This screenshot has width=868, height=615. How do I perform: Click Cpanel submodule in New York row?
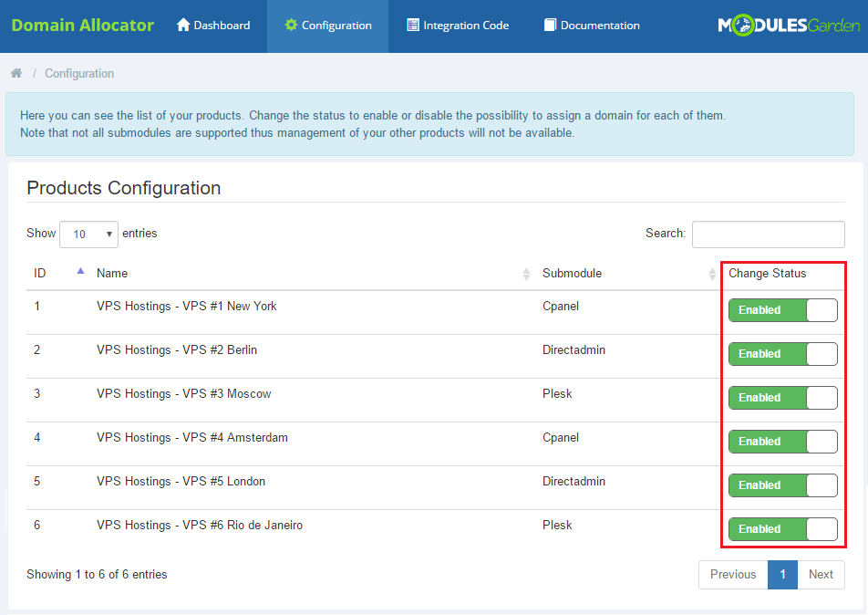(561, 306)
